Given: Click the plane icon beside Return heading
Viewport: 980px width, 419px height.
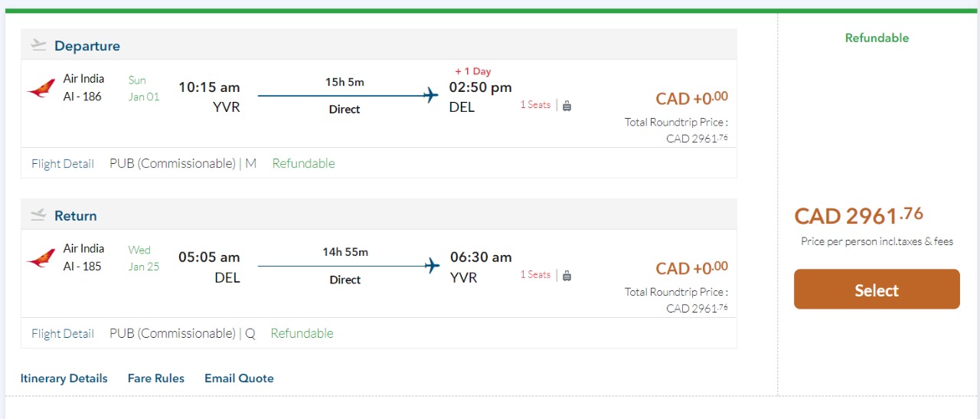Looking at the screenshot, I should (x=38, y=215).
